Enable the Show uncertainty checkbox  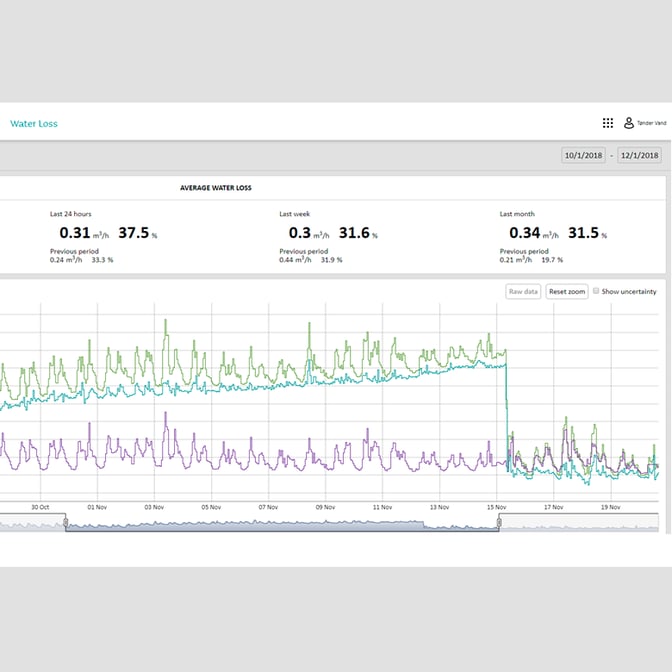coord(597,292)
